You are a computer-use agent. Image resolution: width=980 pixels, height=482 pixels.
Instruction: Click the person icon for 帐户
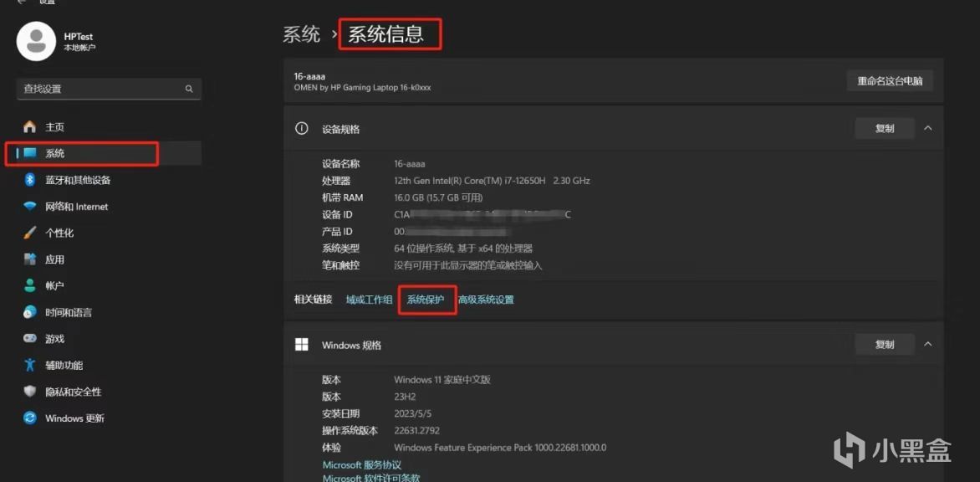point(29,285)
